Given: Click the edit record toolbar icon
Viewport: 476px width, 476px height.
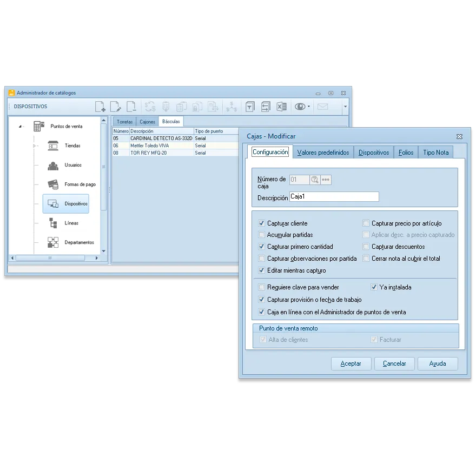Looking at the screenshot, I should coord(115,107).
